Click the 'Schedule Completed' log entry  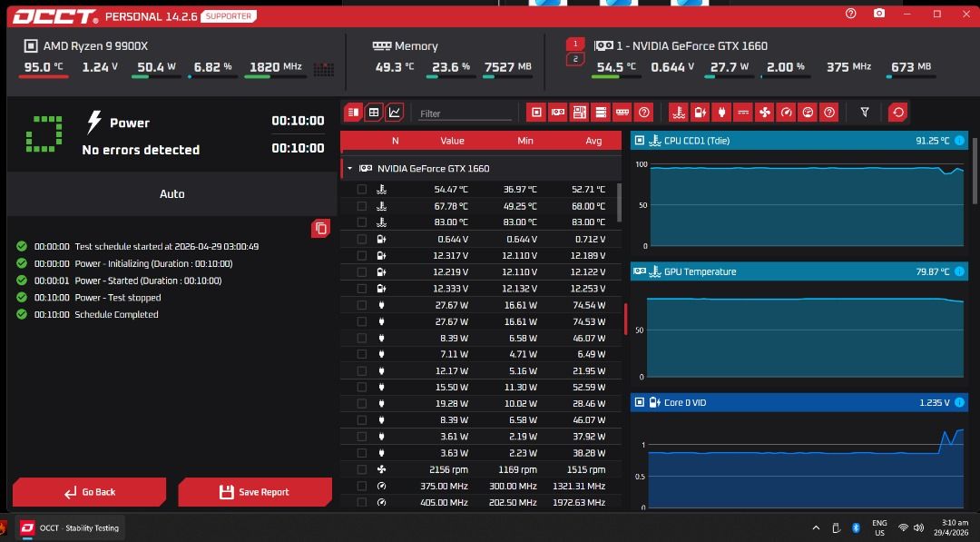tap(116, 314)
